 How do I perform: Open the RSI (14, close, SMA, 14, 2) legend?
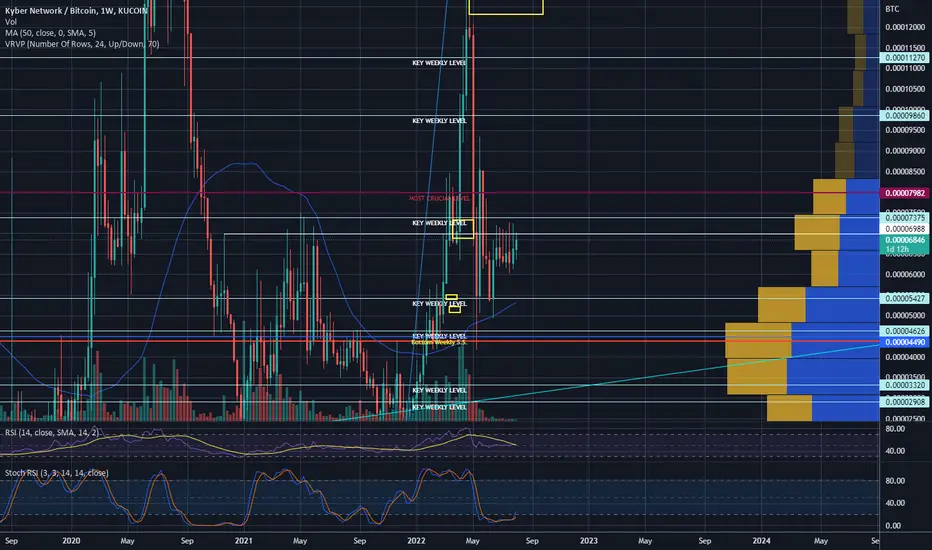tap(52, 432)
